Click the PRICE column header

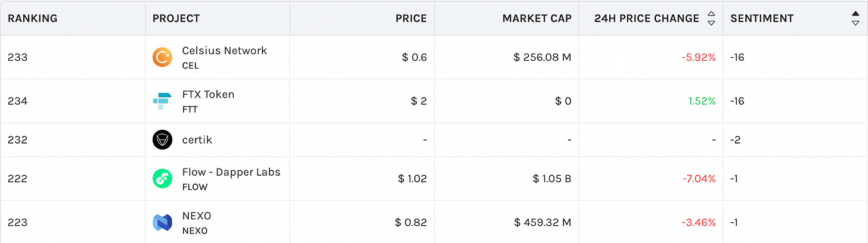(x=411, y=18)
